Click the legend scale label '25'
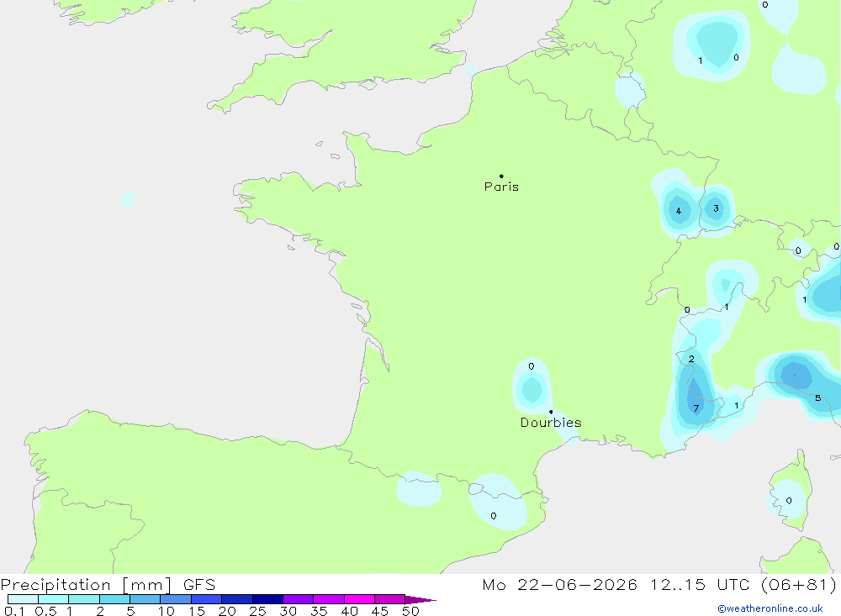 (x=257, y=611)
